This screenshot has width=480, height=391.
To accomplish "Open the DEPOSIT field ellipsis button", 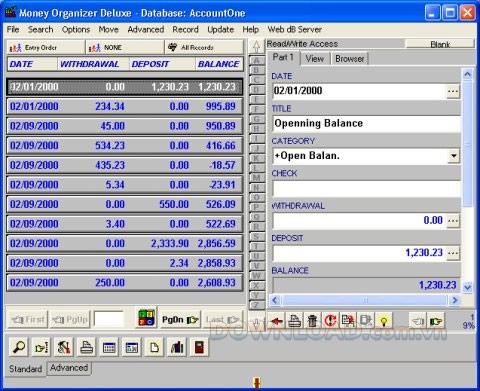I will coord(453,253).
